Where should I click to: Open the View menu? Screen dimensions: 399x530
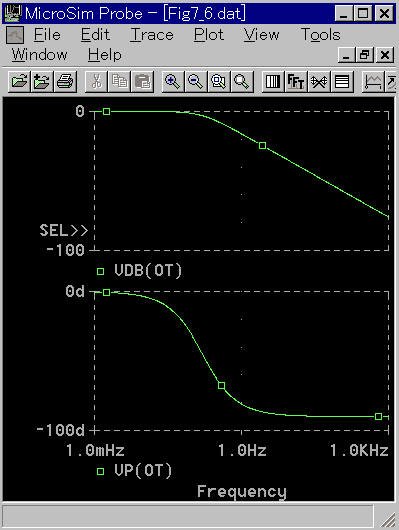tap(261, 34)
